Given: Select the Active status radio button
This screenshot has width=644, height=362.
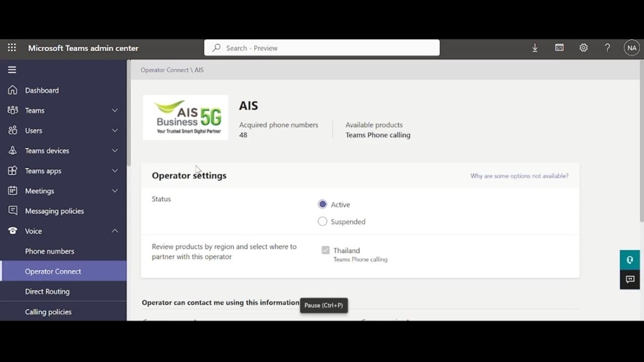Looking at the screenshot, I should point(323,204).
